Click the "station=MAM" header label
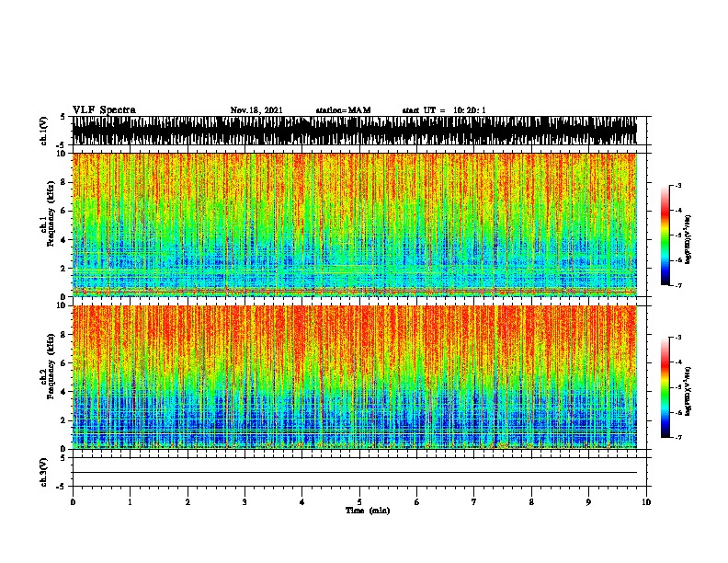Image resolution: width=728 pixels, height=563 pixels. 343,110
